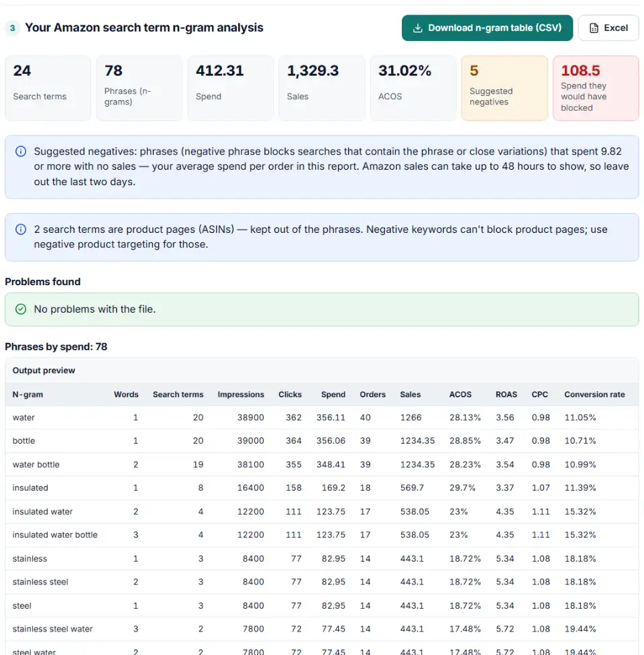The height and width of the screenshot is (655, 644).
Task: Click the 1.07 CPC value for insulated
Action: 541,487
